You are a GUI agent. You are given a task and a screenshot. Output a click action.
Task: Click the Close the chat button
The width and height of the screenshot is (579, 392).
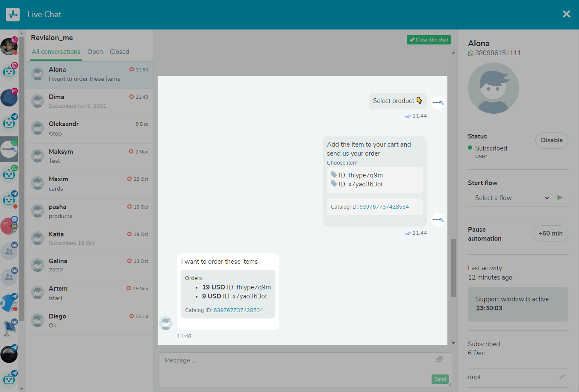click(429, 40)
